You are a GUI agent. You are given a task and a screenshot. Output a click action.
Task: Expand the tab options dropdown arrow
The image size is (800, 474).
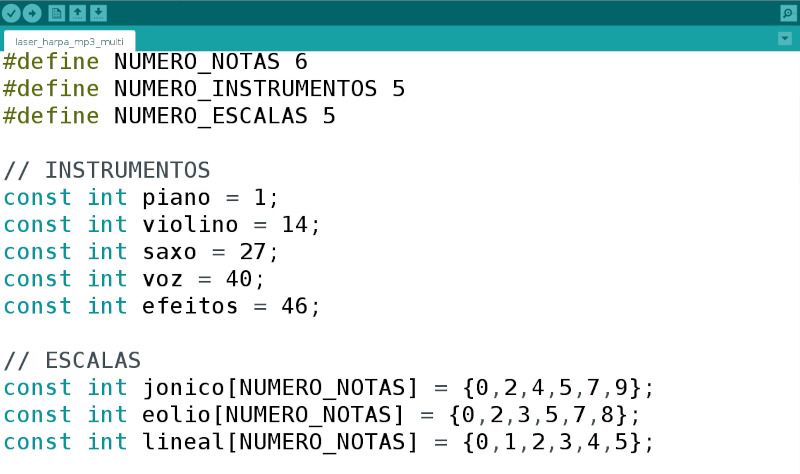[785, 38]
